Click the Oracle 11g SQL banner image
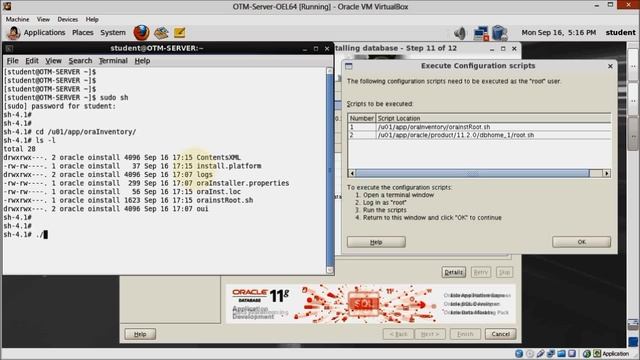Viewport: 640px width, 360px height. click(x=370, y=304)
